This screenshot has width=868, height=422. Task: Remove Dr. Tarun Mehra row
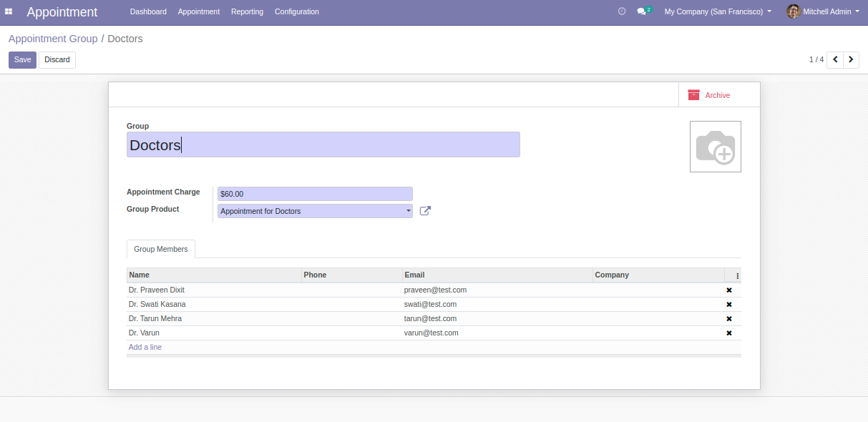point(729,319)
